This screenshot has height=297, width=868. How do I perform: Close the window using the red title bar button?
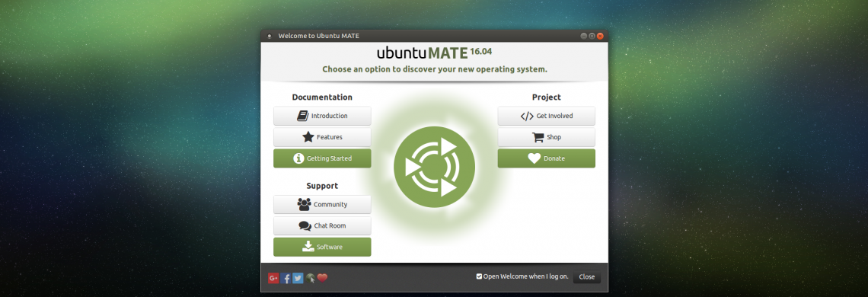[x=599, y=36]
